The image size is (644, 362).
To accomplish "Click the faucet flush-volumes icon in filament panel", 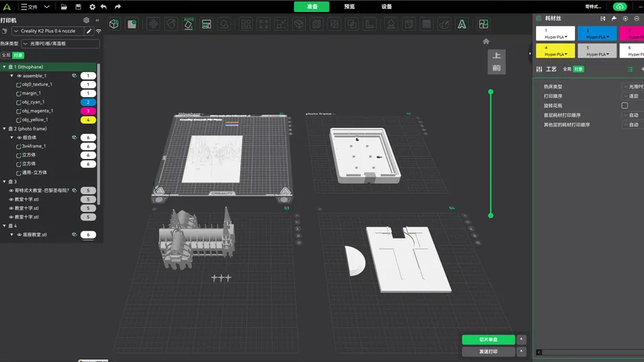I will click(614, 19).
